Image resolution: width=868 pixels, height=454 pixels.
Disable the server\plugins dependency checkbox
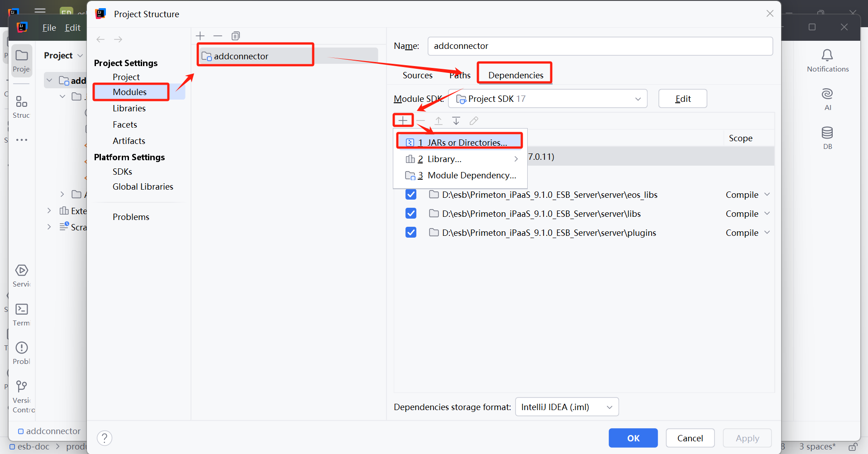[411, 233]
